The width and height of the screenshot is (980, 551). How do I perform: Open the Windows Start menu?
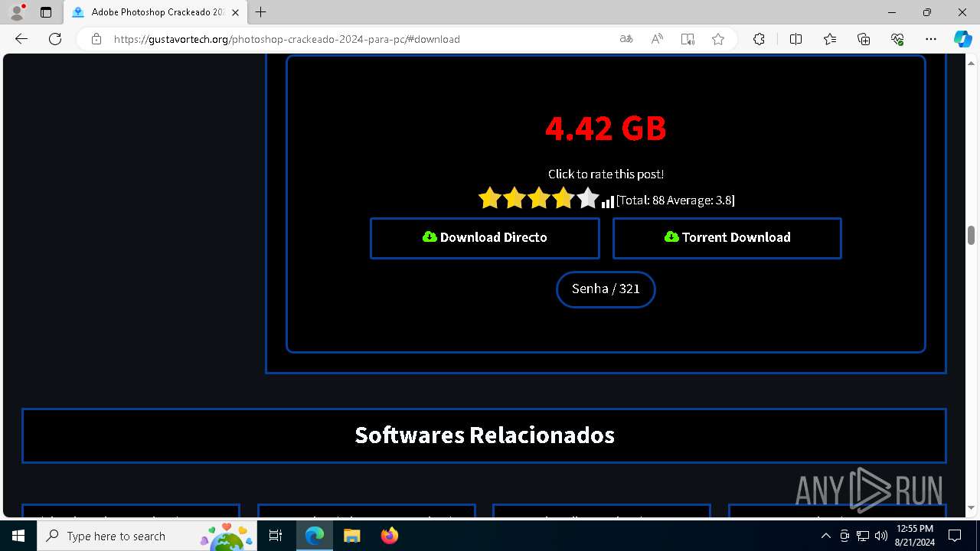click(18, 536)
